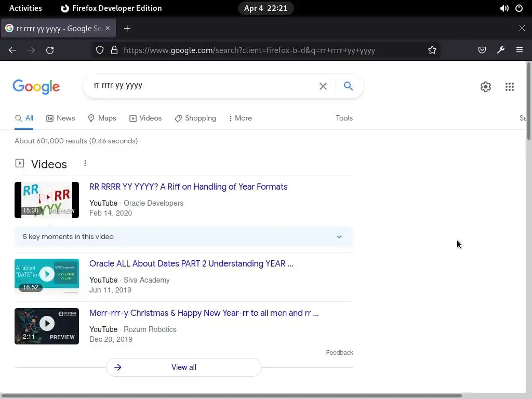Select the 'rr rrrr yy yyyy' browser tab
This screenshot has width=532, height=399.
pos(58,29)
